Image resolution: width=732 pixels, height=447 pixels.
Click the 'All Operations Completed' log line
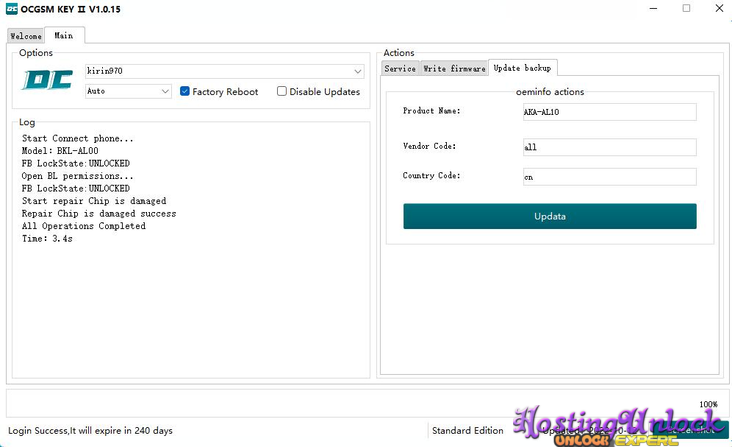tap(84, 226)
